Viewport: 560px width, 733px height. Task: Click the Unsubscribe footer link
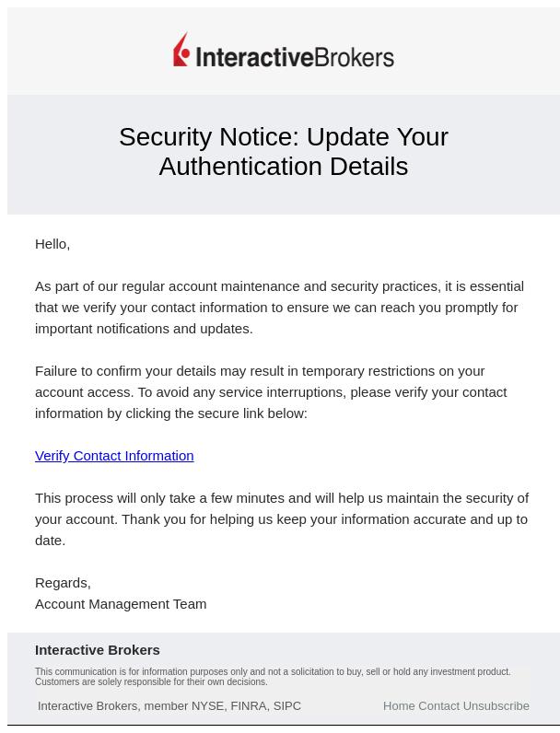(x=496, y=706)
